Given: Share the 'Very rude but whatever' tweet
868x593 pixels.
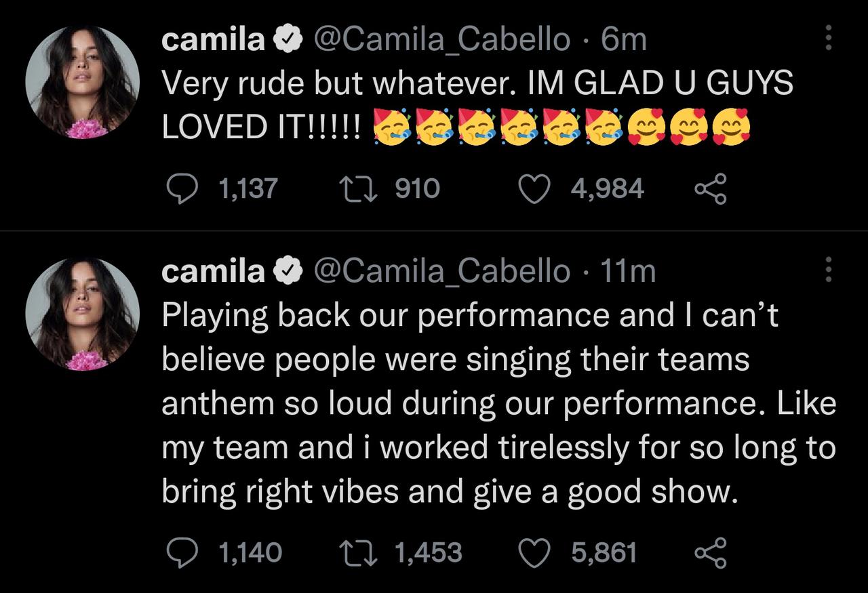Looking at the screenshot, I should [x=710, y=188].
